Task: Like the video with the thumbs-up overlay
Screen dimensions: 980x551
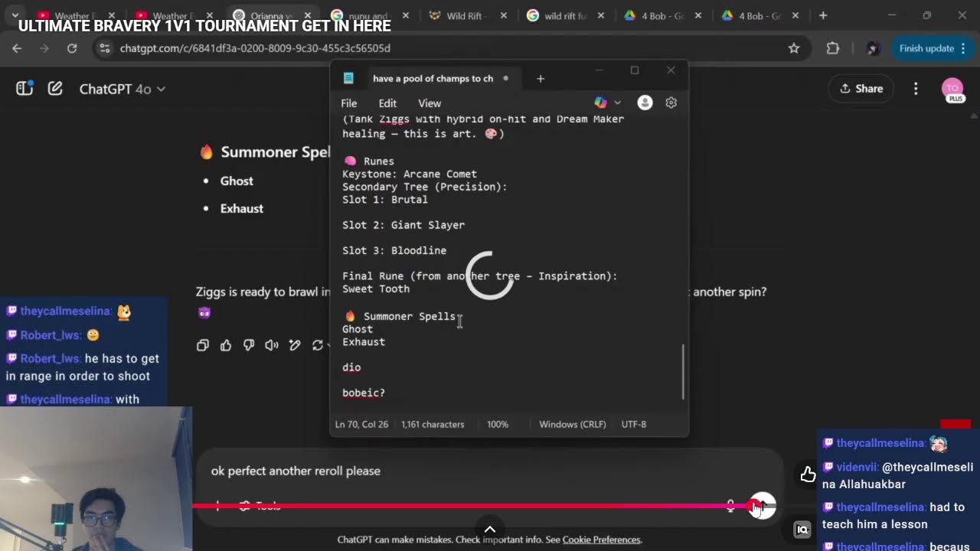Action: pos(808,475)
